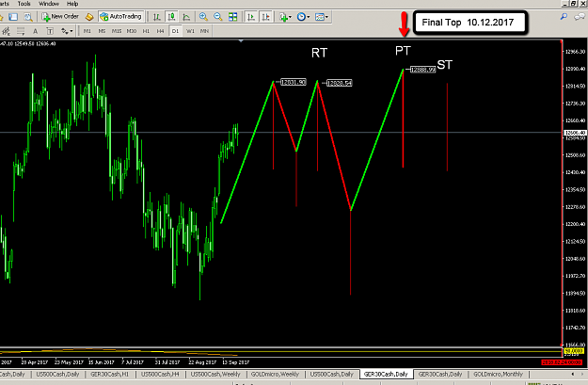This screenshot has width=588, height=385.
Task: Click the 12831.90 price label on chart
Action: [294, 82]
